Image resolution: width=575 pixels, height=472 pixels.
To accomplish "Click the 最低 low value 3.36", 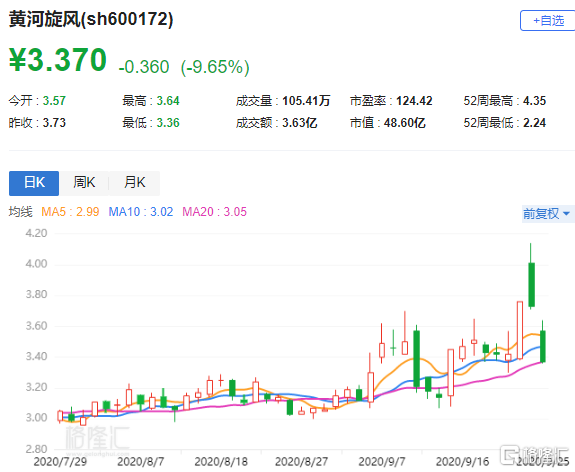I will point(168,122).
